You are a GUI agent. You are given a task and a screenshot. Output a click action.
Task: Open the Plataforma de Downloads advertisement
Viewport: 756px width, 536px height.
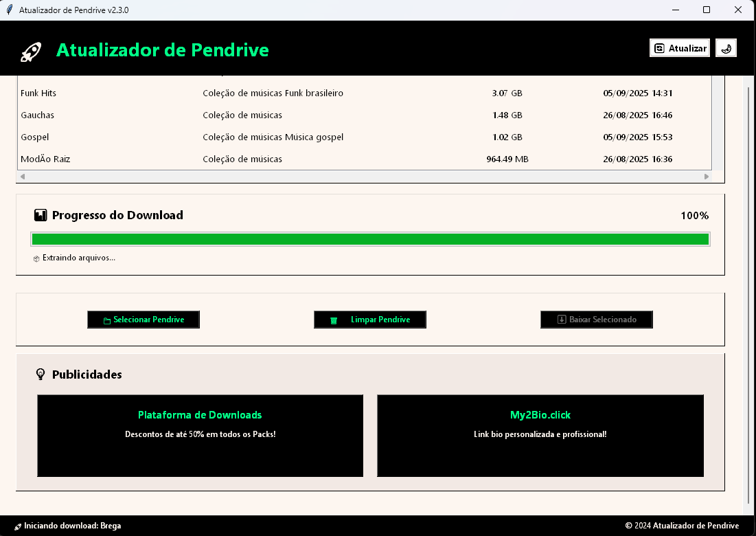(200, 435)
